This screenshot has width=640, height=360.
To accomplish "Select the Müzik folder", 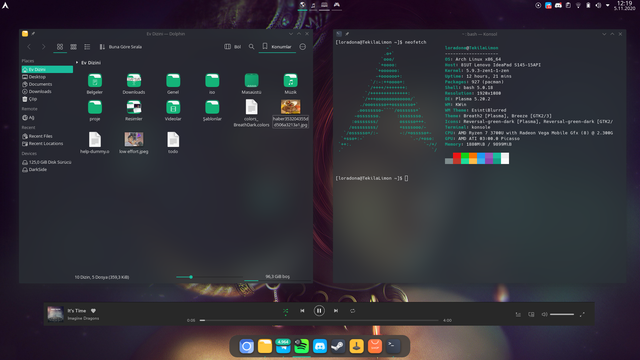I will (x=291, y=84).
